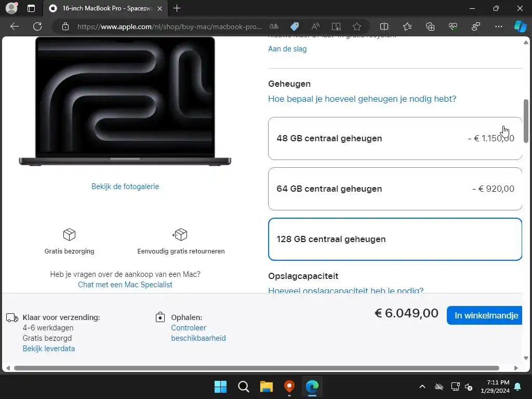Open the split screen icon
This screenshot has width=532, height=399.
click(384, 26)
